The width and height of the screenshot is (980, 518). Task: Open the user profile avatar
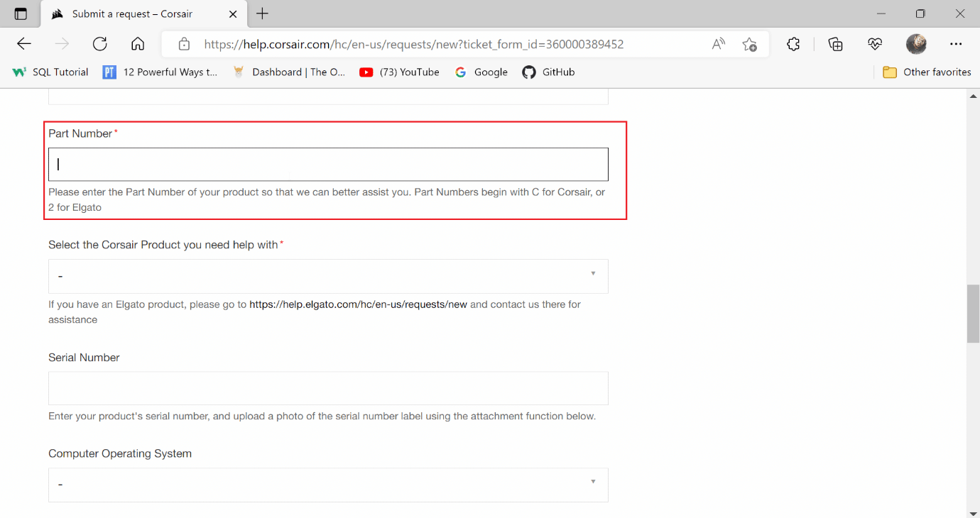click(916, 44)
